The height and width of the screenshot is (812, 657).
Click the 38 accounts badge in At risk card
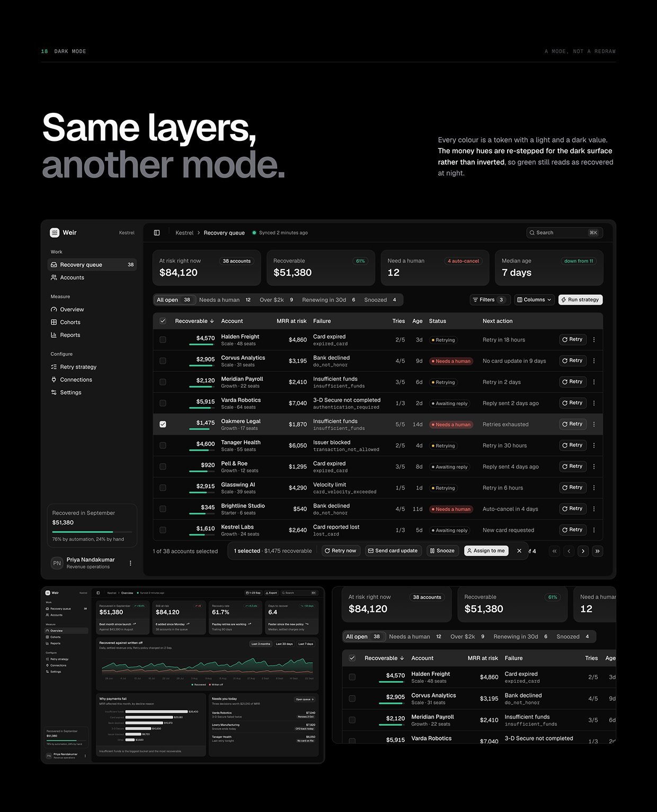(236, 261)
